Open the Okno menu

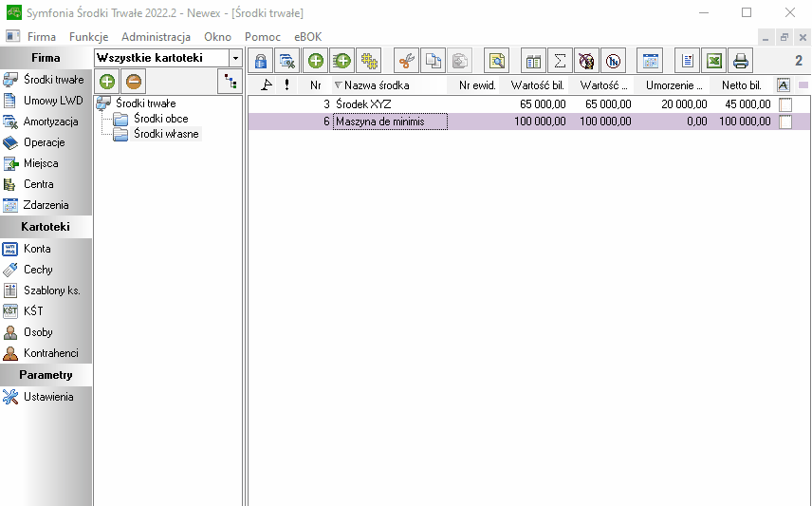(217, 37)
